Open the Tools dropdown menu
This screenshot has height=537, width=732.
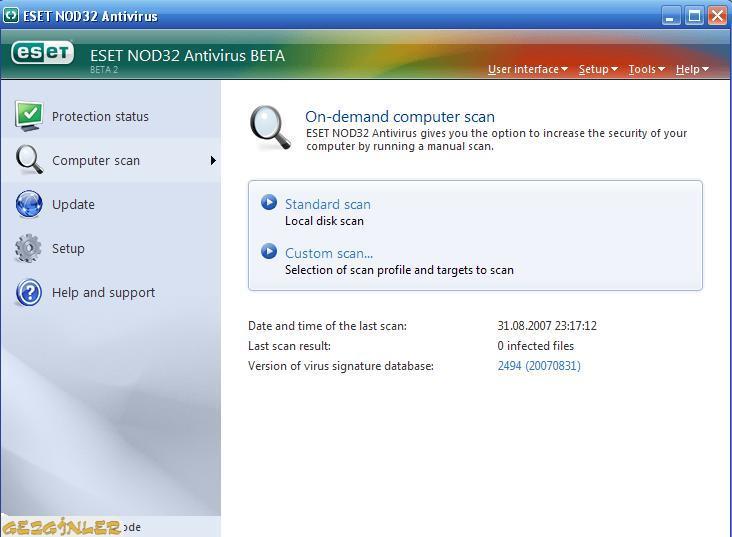(646, 69)
